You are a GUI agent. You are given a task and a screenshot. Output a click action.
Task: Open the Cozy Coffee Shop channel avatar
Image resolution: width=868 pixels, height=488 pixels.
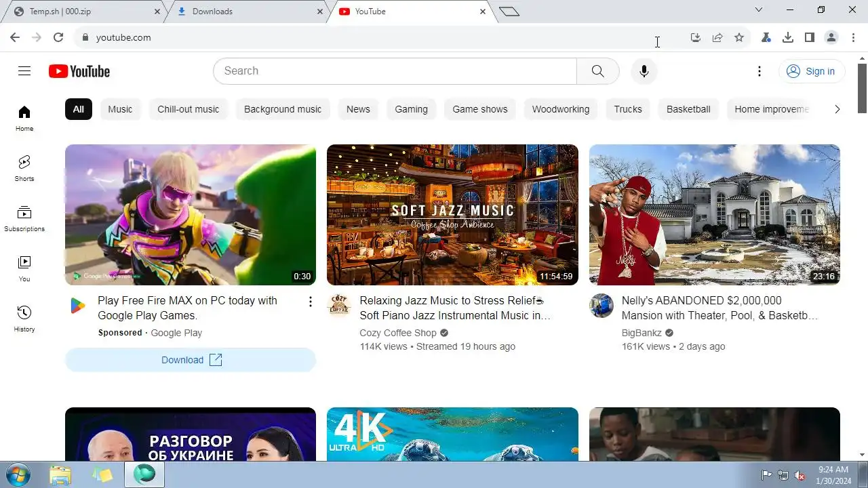point(339,306)
